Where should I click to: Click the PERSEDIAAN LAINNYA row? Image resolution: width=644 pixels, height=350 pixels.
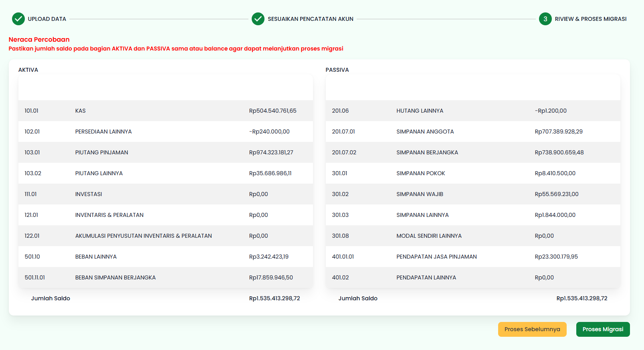[165, 132]
